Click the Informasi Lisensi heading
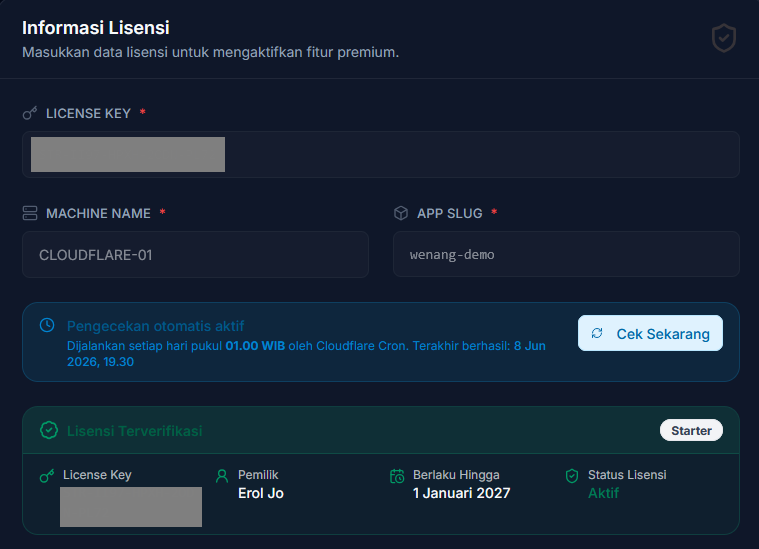The height and width of the screenshot is (549, 759). (96, 28)
